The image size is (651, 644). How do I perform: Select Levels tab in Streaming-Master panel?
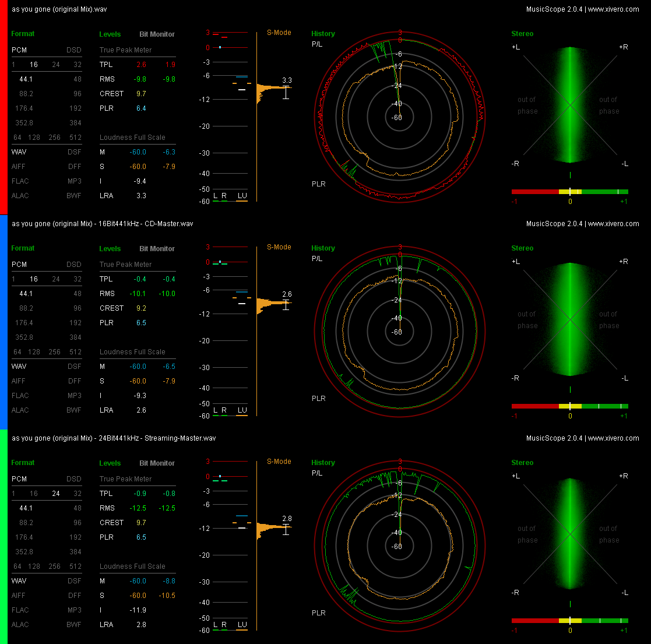[110, 463]
